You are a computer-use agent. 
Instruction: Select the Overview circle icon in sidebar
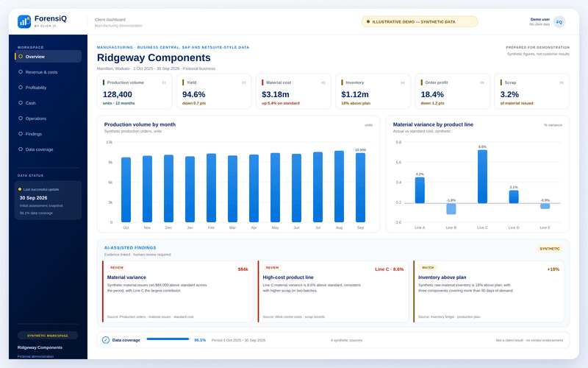point(21,57)
